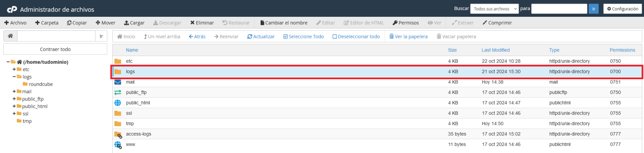This screenshot has height=153, width=644.
Task: Sort by the Last Modified column
Action: (x=496, y=50)
